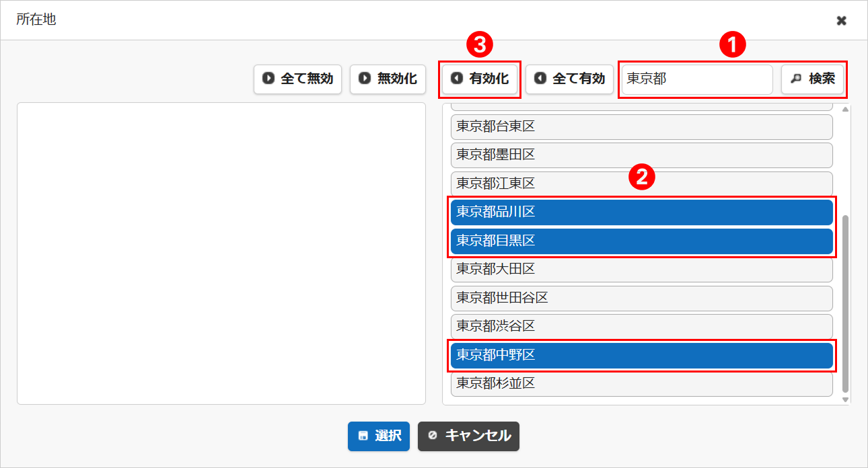Click the 全て無効 button
The height and width of the screenshot is (468, 868).
click(x=297, y=79)
